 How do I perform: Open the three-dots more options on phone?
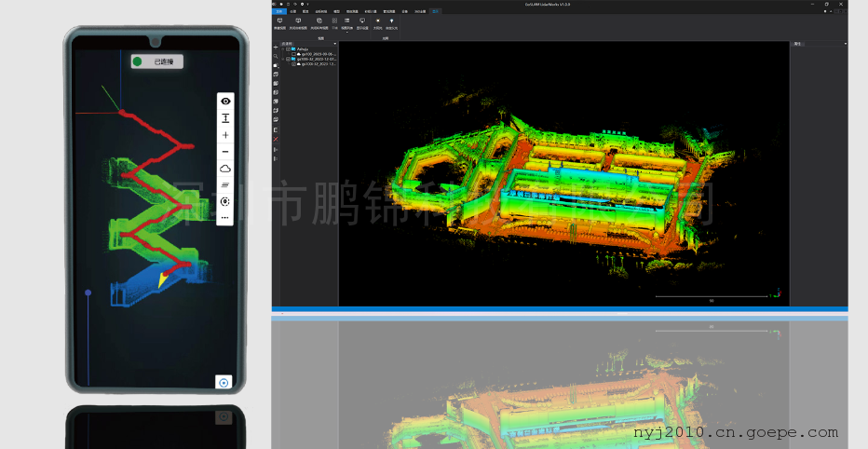[225, 218]
